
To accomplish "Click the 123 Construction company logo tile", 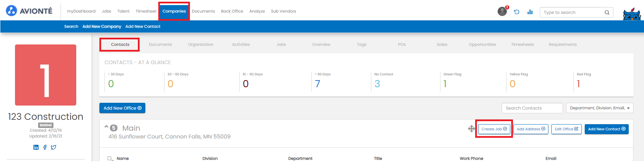I will [x=46, y=75].
